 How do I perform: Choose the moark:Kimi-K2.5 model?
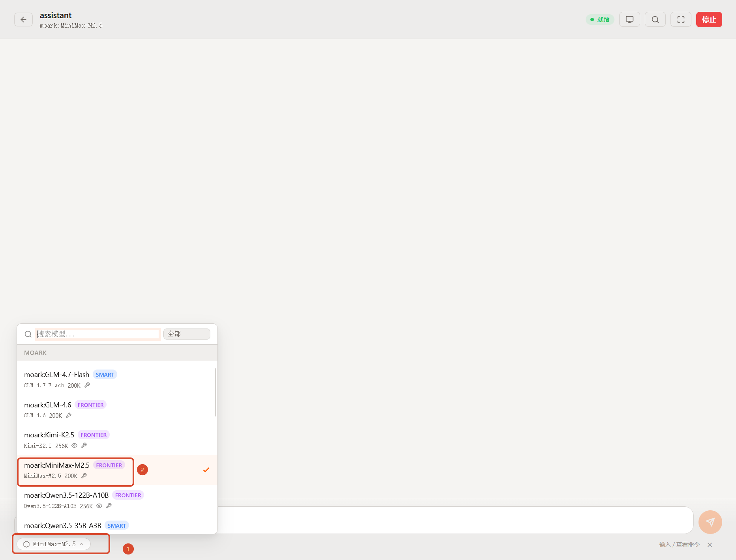pyautogui.click(x=117, y=440)
